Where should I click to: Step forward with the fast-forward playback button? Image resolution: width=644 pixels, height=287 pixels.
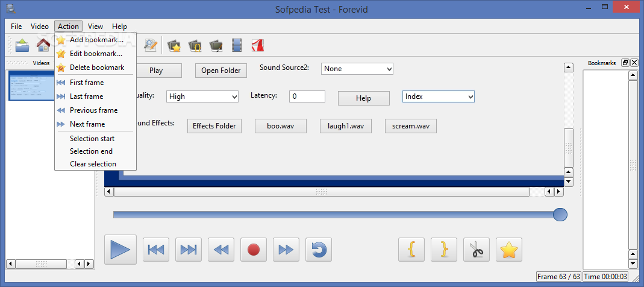pos(286,250)
